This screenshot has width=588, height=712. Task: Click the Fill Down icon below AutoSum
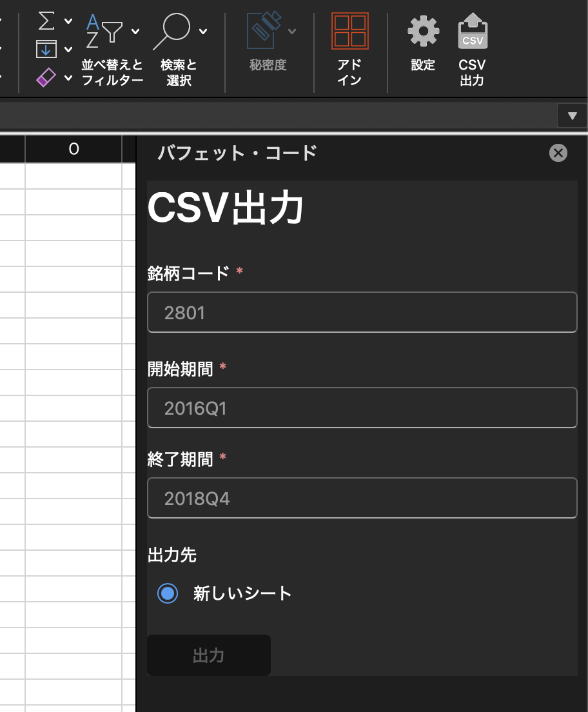tap(45, 49)
